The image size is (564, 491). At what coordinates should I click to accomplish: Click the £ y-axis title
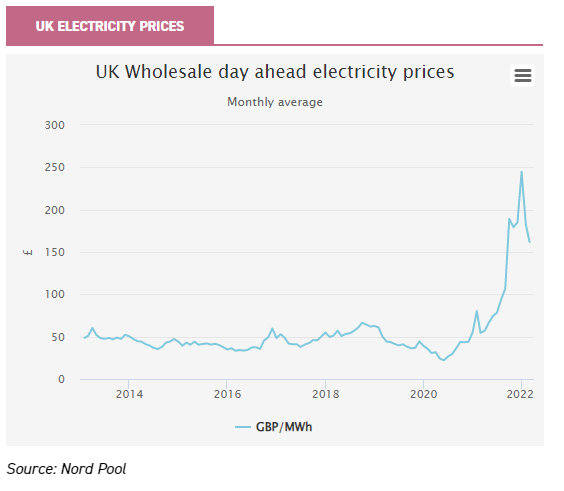tap(28, 252)
